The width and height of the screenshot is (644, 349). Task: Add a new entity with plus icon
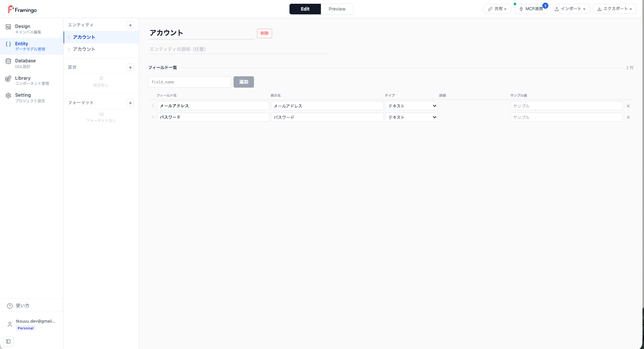[130, 25]
